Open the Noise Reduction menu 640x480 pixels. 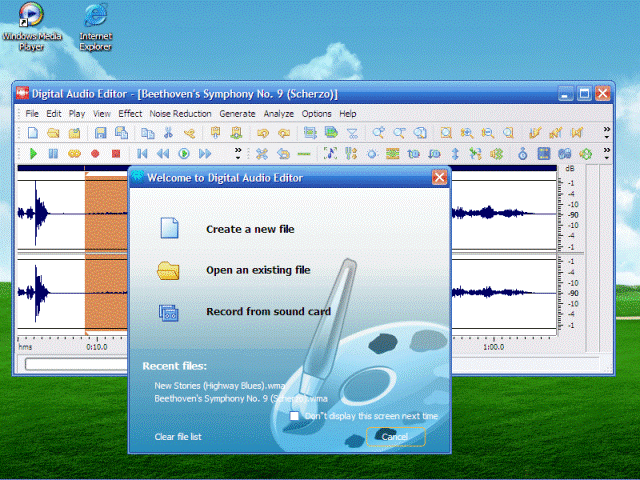pyautogui.click(x=180, y=113)
